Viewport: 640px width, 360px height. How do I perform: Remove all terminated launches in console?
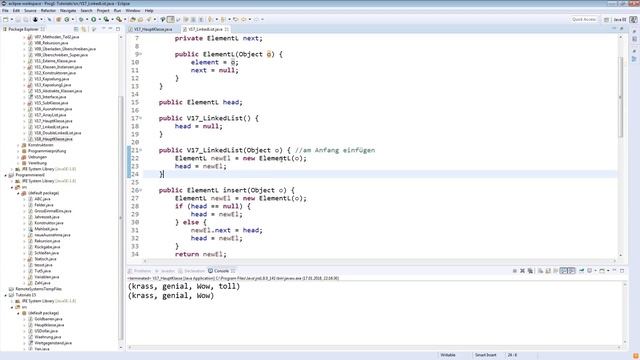(530, 271)
